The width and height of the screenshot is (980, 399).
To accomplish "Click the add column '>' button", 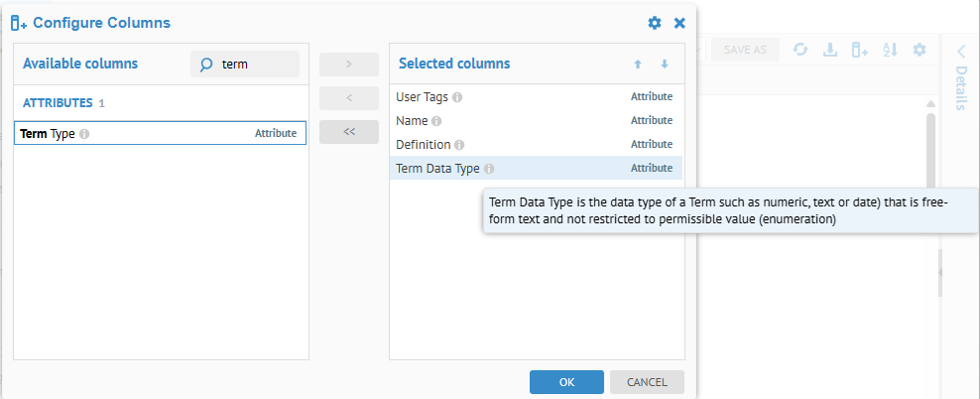I will (x=348, y=65).
